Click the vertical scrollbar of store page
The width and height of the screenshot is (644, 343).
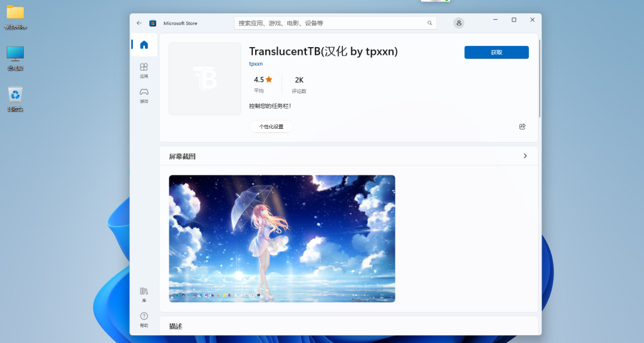point(539,78)
